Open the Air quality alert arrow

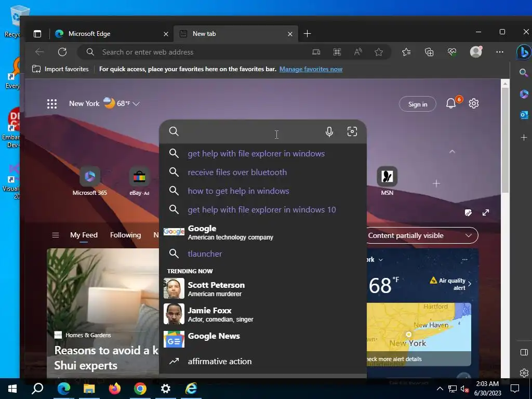coord(470,284)
